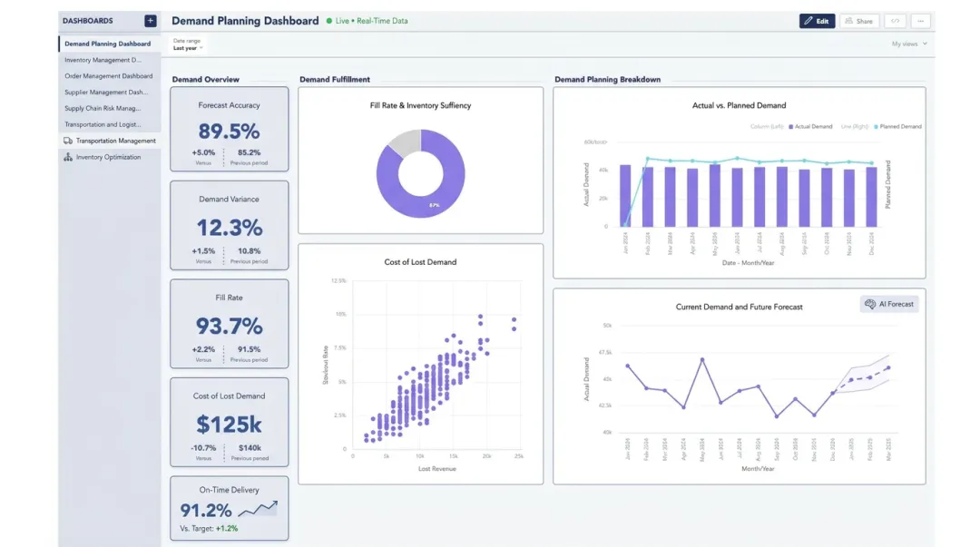Open Supplier Management dashboard in sidebar
980x547 pixels.
[x=106, y=92]
